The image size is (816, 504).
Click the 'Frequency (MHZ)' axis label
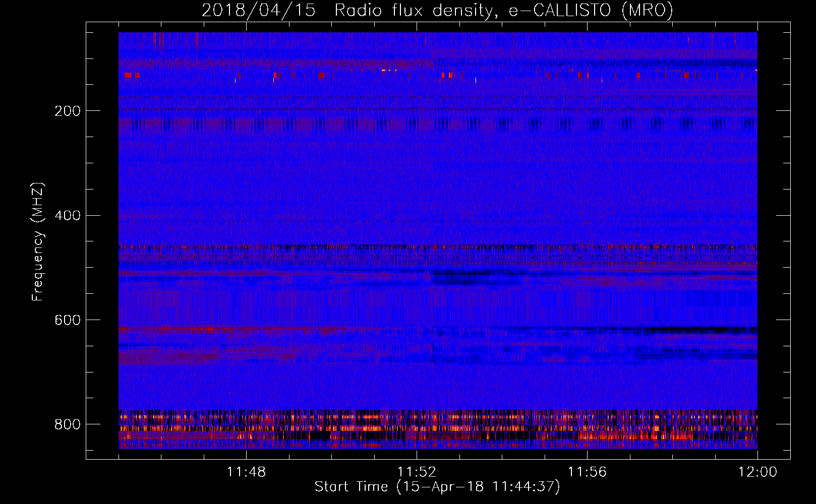click(x=38, y=241)
